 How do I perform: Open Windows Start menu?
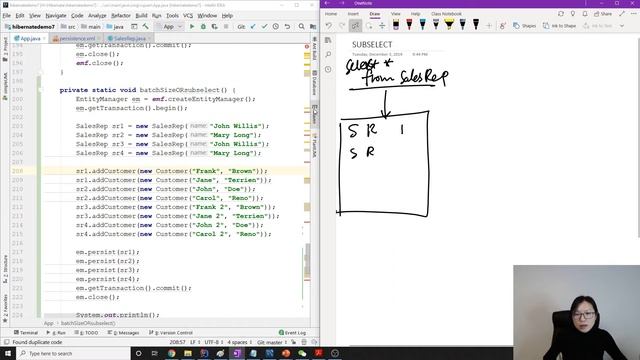coord(8,353)
